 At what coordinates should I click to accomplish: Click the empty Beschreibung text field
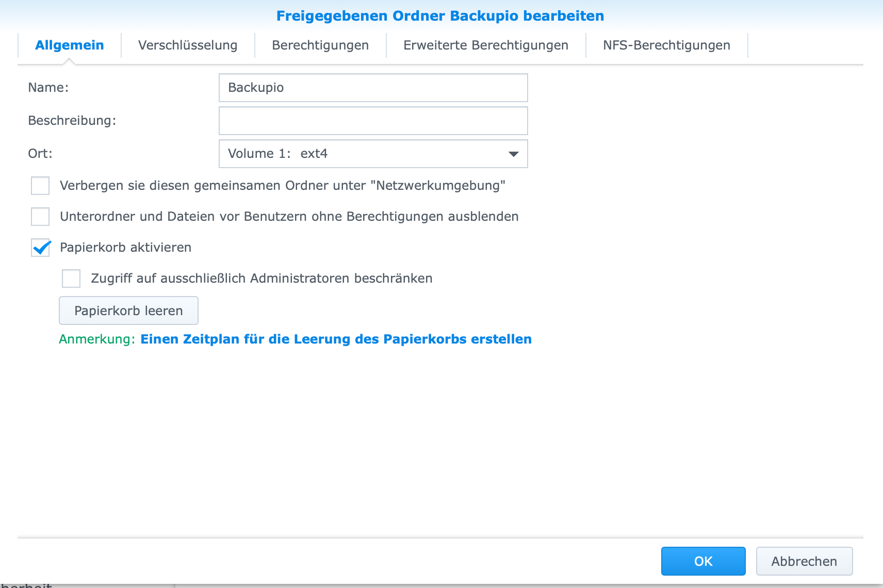373,121
